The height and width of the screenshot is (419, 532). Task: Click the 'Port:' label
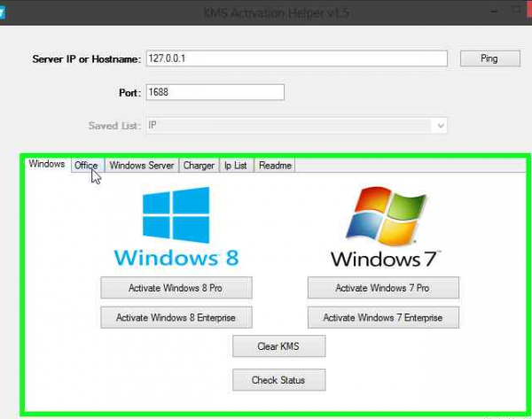coord(129,92)
